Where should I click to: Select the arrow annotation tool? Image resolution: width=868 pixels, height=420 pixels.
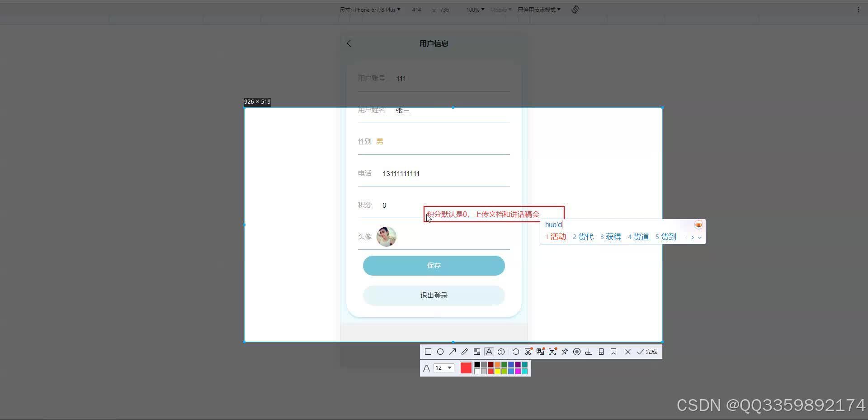pyautogui.click(x=453, y=352)
